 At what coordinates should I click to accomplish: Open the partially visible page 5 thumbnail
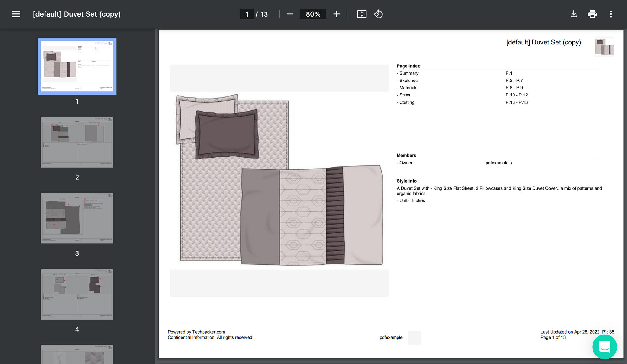[77, 354]
